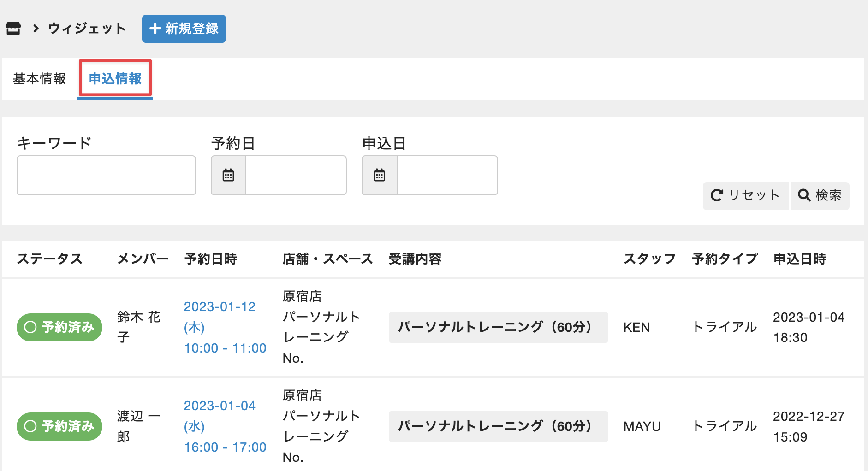Click the 検索 search button
Screen dimensions: 868x471
[820, 196]
